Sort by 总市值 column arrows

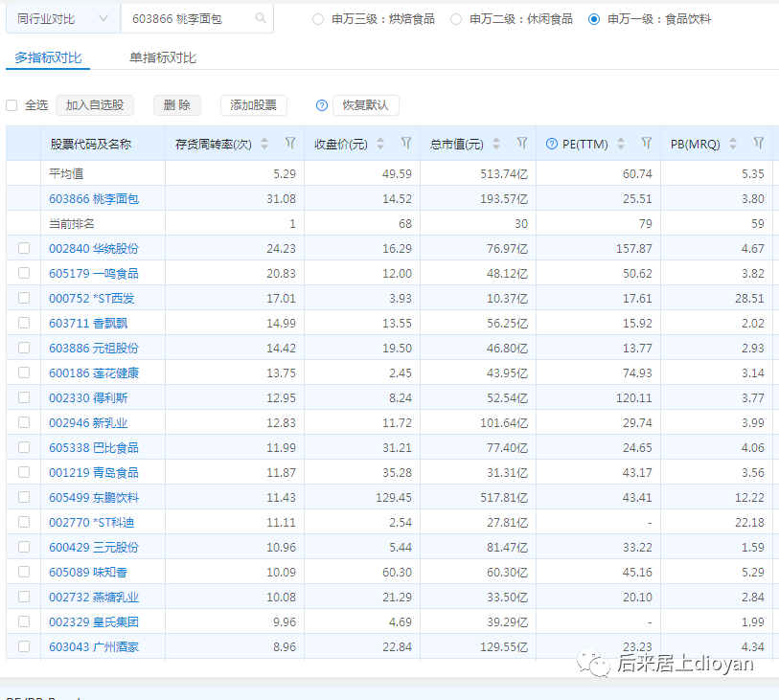[x=496, y=144]
